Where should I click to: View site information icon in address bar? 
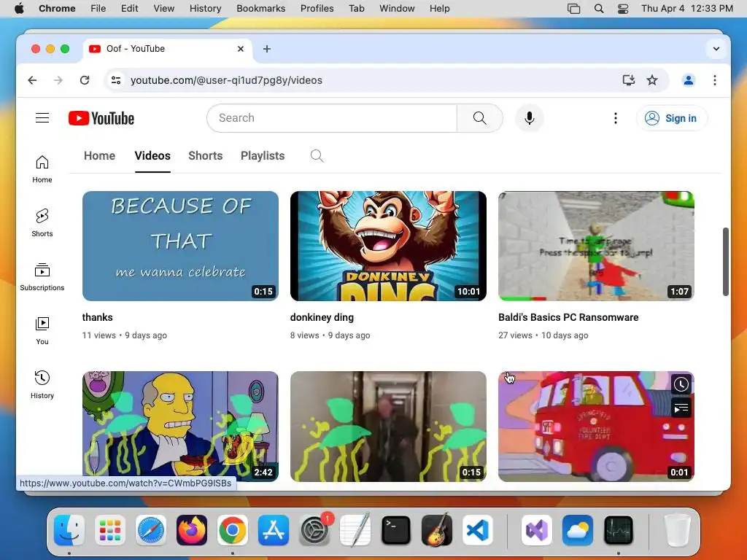pos(116,80)
